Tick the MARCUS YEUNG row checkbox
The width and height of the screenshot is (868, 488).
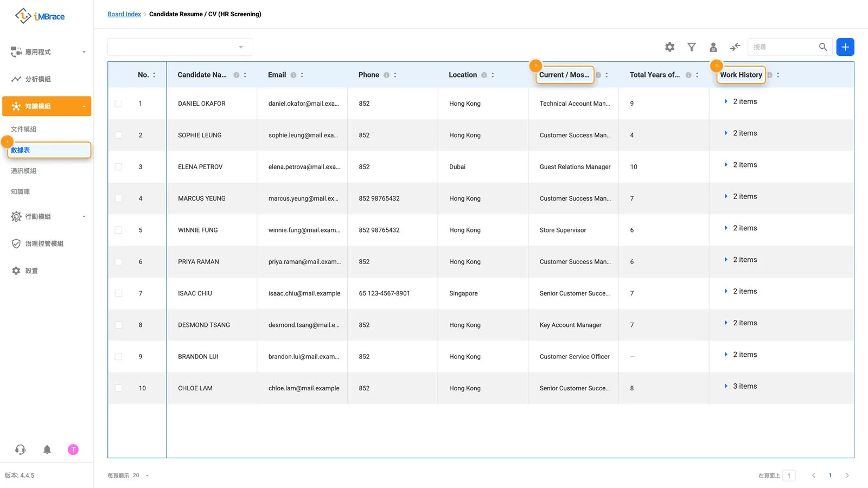tap(118, 198)
